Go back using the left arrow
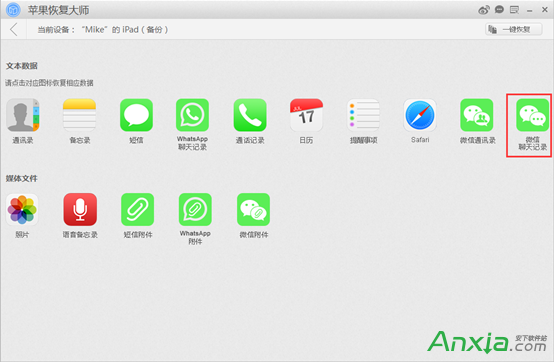The height and width of the screenshot is (362, 554). point(14,29)
